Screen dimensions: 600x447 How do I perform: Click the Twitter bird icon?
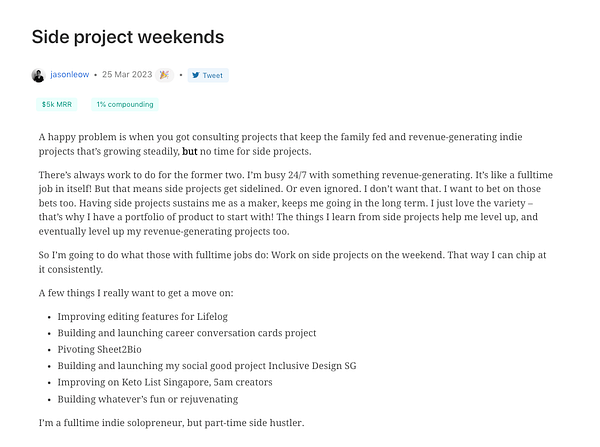tap(196, 75)
